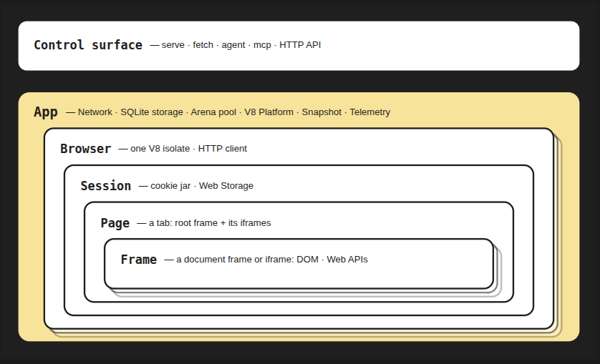The image size is (600, 364).
Task: Select the App description listing Network, SQLite storage
Action: [x=228, y=112]
